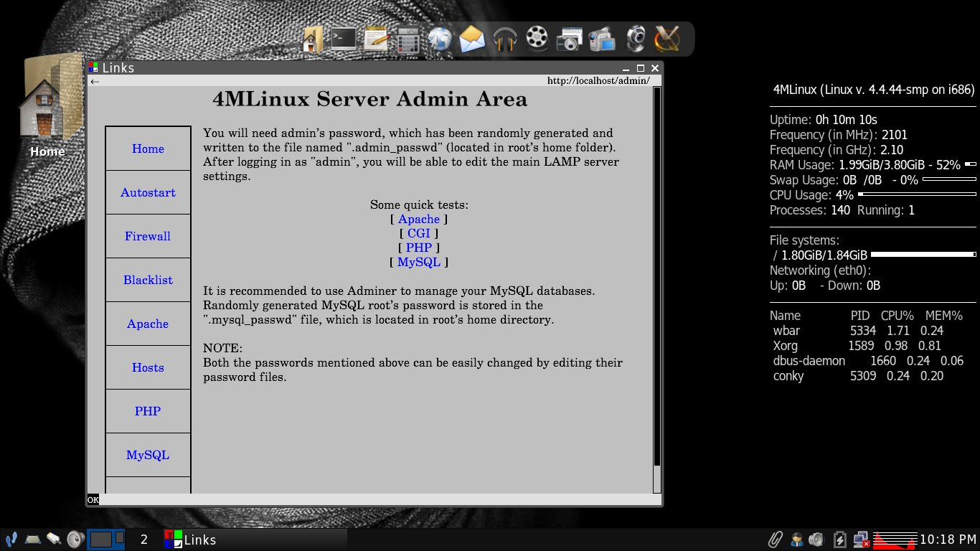The image size is (980, 551).
Task: Open the Firewall sidebar link
Action: [x=148, y=236]
